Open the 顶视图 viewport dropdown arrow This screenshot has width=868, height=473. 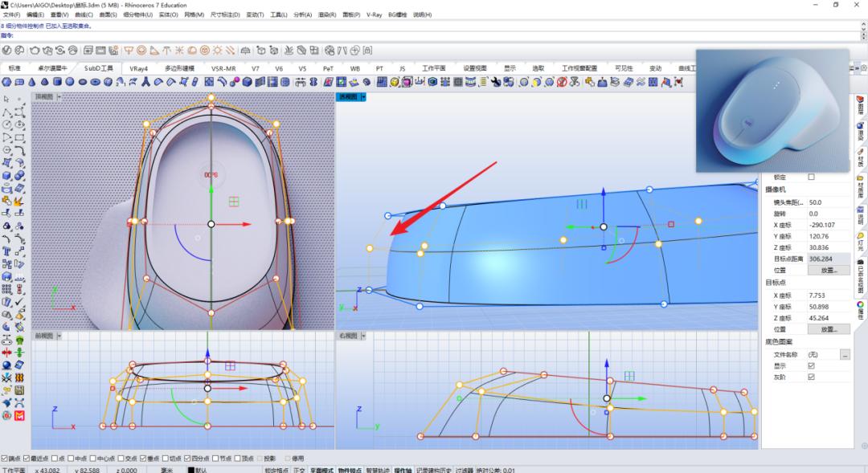(59, 97)
